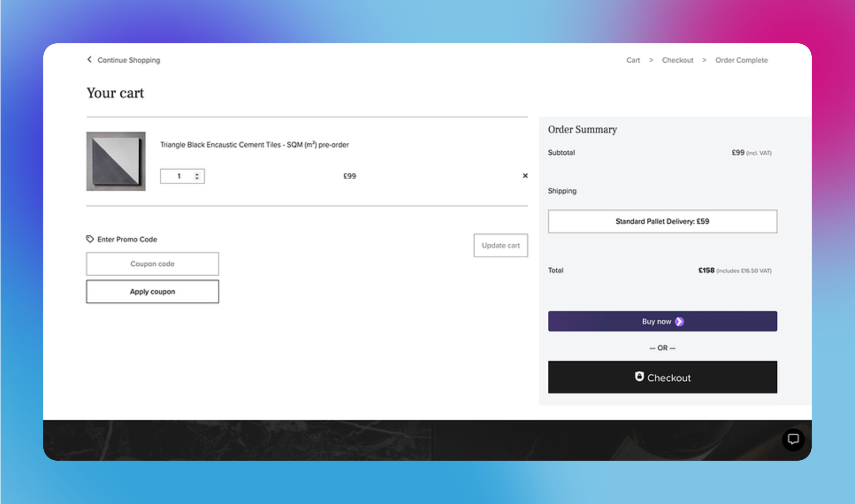This screenshot has width=855, height=504.
Task: Increase quantity with the stepper up arrow
Action: [x=197, y=174]
